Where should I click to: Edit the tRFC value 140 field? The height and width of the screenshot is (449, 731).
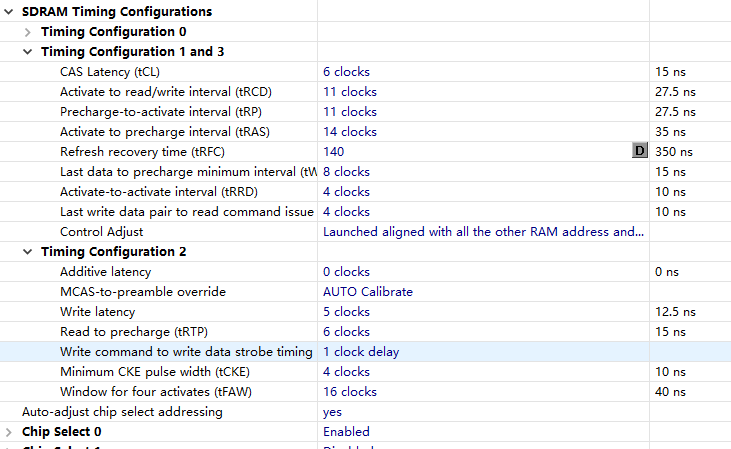334,152
